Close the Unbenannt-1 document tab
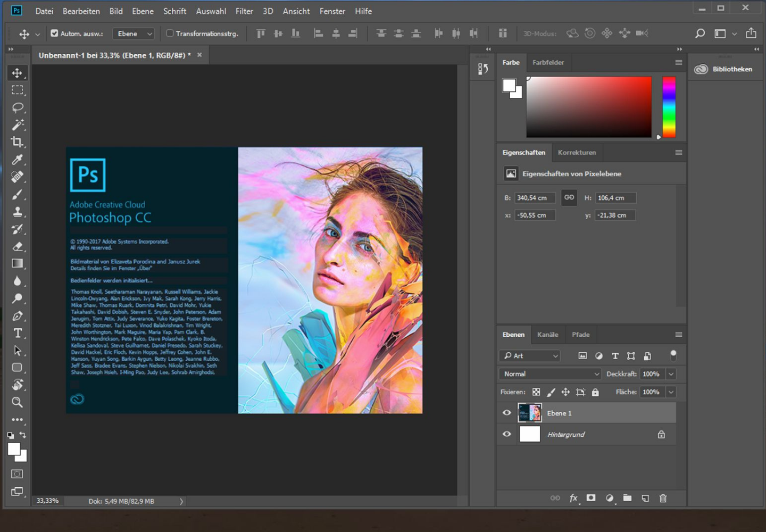The height and width of the screenshot is (532, 766). point(199,55)
